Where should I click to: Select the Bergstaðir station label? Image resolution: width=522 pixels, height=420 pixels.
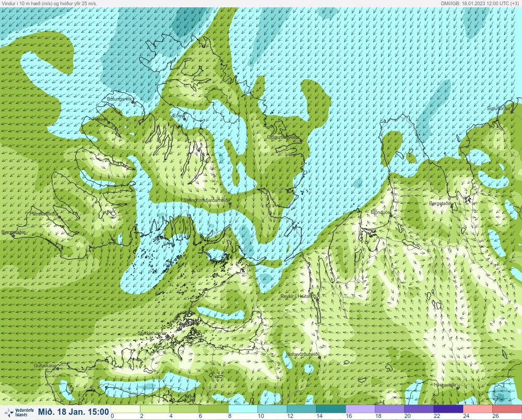tap(440, 203)
